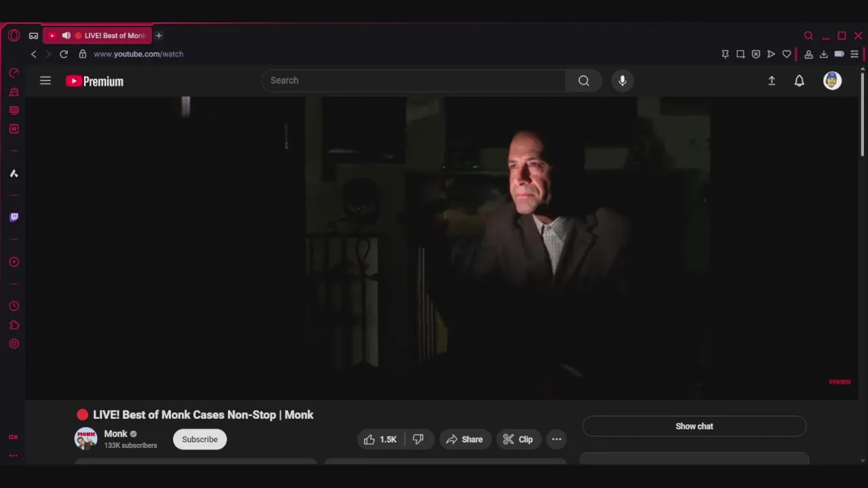
Task: Open the downloads toolbar icon
Action: click(x=824, y=54)
